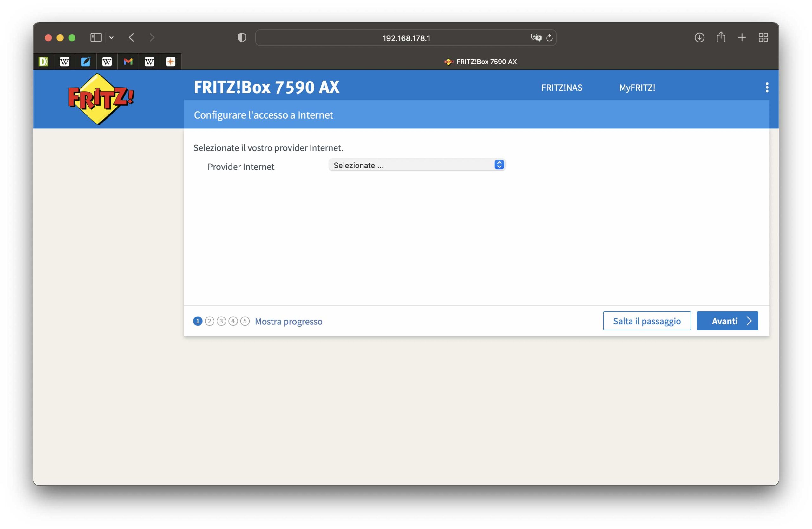Viewport: 812px width, 529px height.
Task: Expand sidebar tab group chevron
Action: point(111,37)
